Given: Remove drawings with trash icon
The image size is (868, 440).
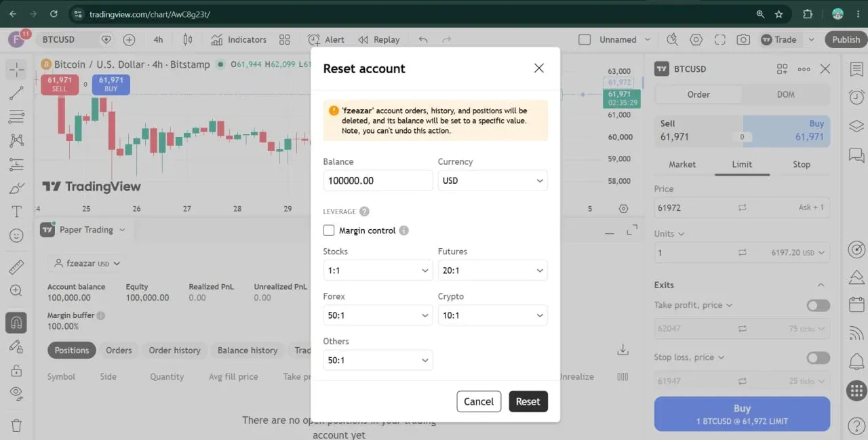Looking at the screenshot, I should tap(16, 426).
